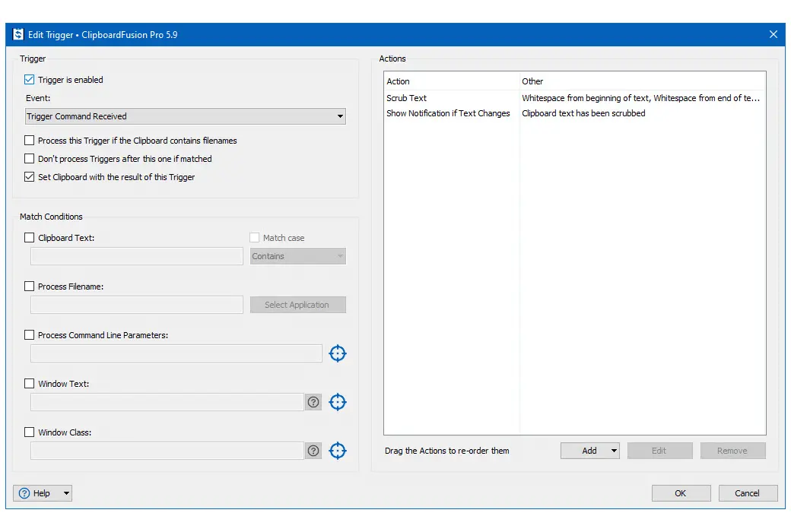Screen dimensions: 791x532
Task: Check the Window Class checkbox
Action: pos(29,432)
